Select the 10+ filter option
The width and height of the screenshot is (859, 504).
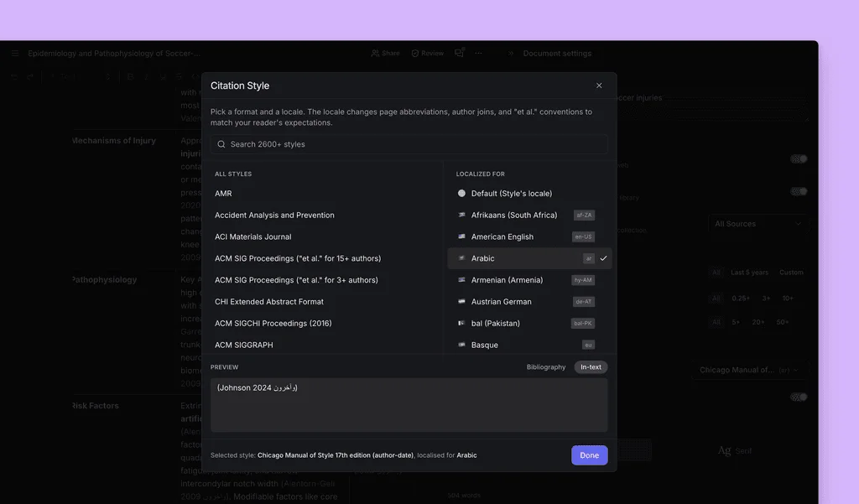(x=788, y=298)
